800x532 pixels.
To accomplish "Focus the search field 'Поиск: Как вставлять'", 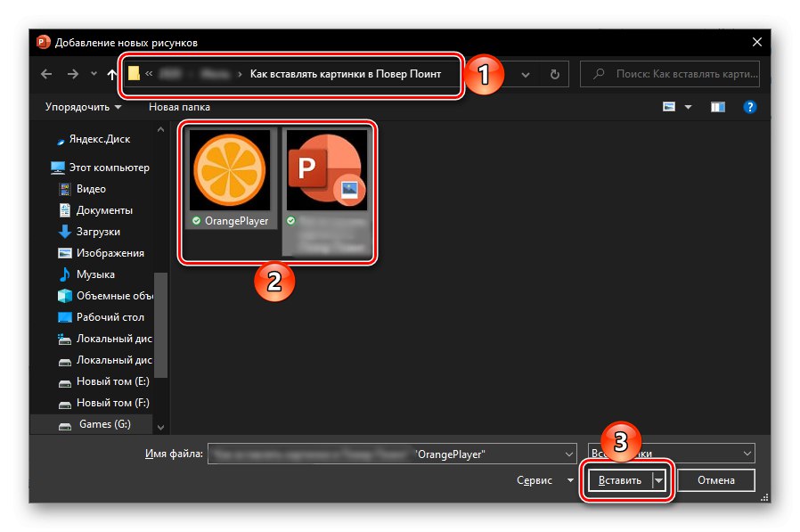I will pos(669,74).
